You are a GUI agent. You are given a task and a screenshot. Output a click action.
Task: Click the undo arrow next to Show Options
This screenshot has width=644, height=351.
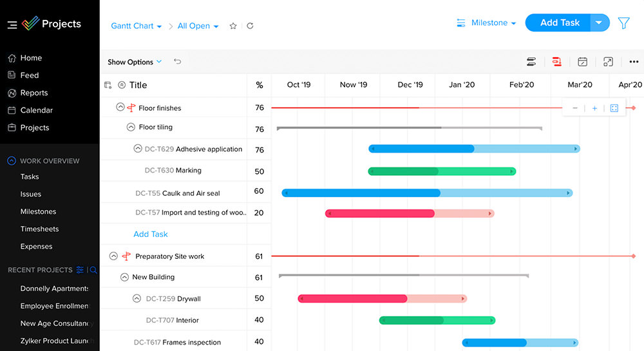(x=178, y=62)
